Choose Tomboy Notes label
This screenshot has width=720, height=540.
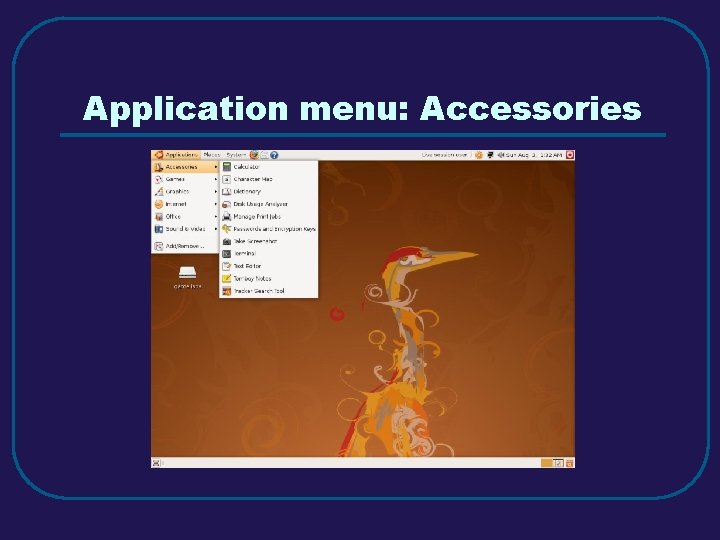click(x=253, y=278)
